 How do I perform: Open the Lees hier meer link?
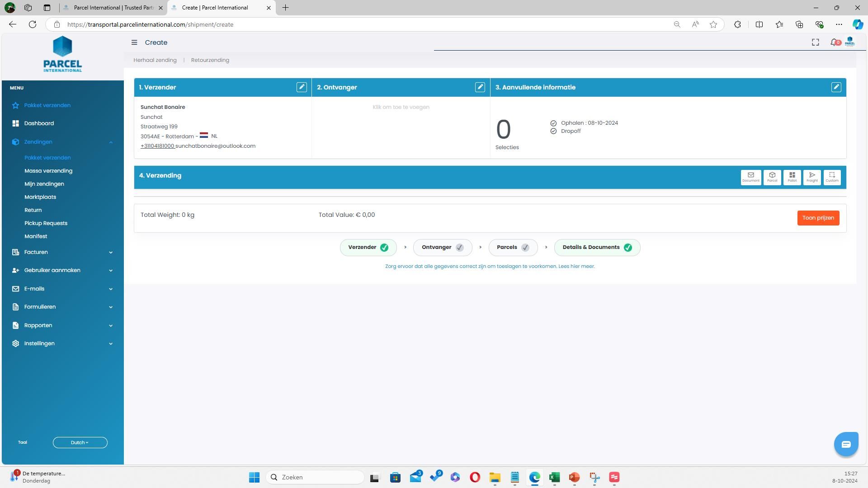click(576, 266)
